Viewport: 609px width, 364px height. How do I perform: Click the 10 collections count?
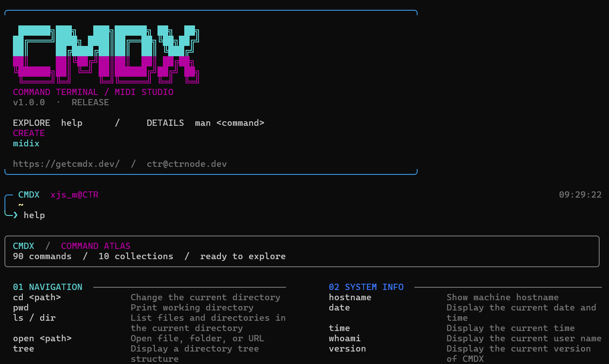(136, 256)
